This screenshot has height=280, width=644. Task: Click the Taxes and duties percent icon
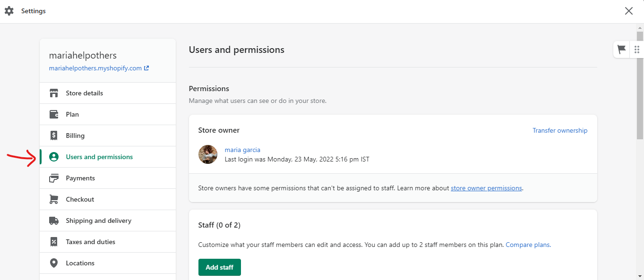point(54,242)
